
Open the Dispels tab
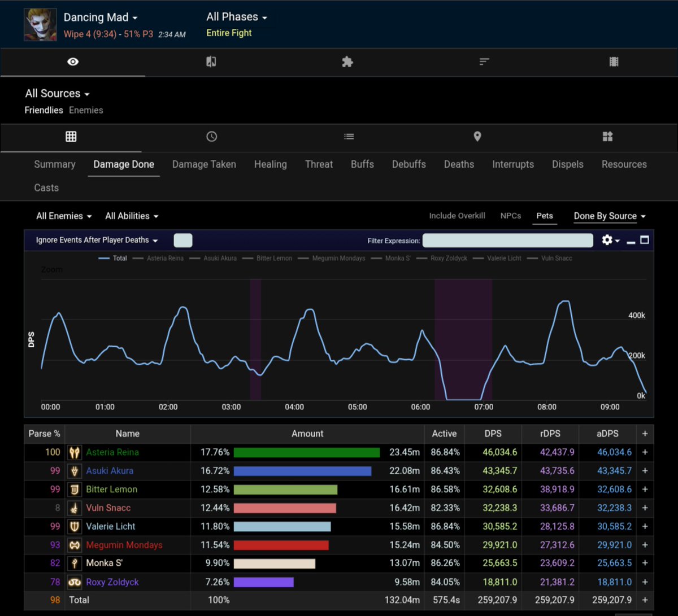click(568, 164)
